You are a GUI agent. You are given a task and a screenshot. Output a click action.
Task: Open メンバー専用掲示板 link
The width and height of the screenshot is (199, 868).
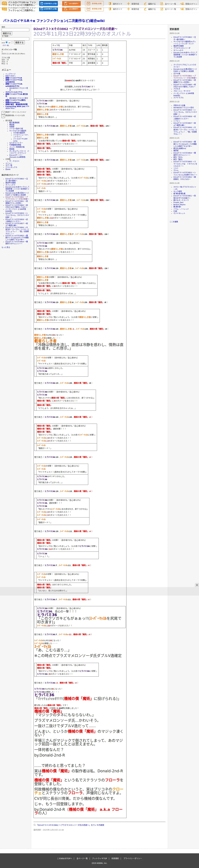click(x=17, y=147)
